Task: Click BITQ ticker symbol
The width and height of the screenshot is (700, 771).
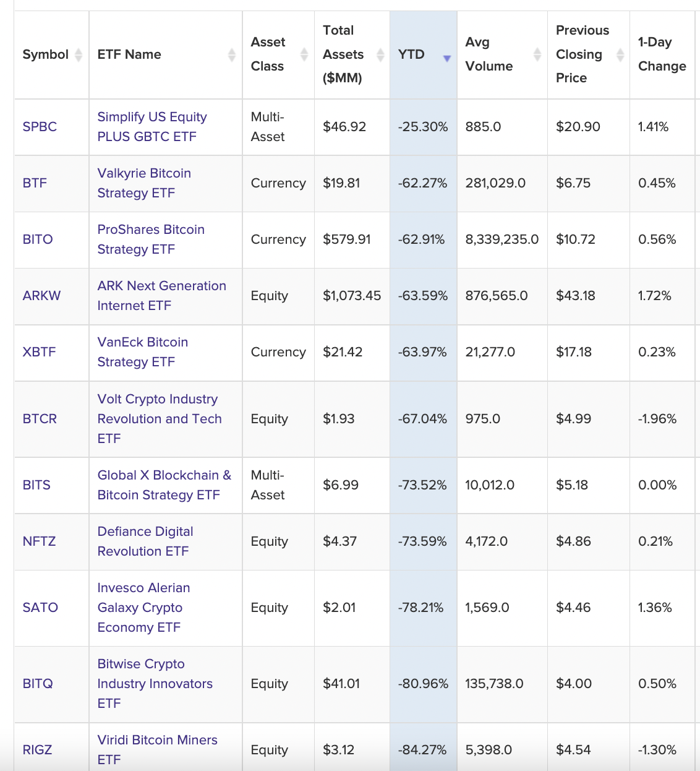Action: pyautogui.click(x=38, y=684)
